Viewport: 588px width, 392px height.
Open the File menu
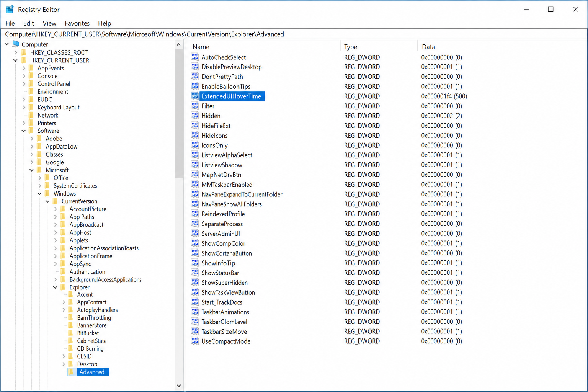[10, 23]
